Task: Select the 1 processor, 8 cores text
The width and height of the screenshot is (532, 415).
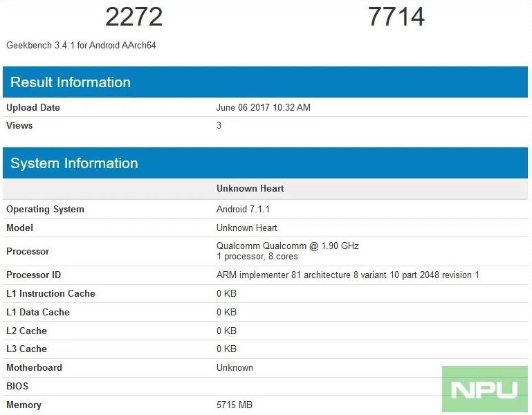Action: point(257,257)
